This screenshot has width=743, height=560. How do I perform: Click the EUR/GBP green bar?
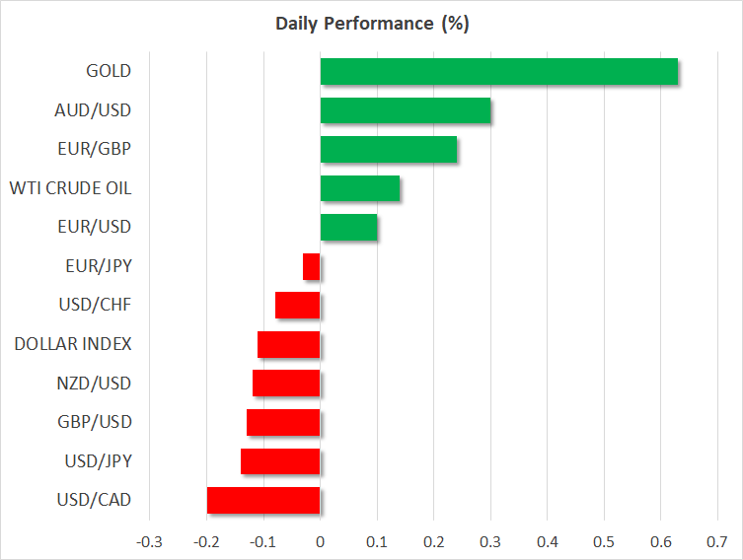389,150
